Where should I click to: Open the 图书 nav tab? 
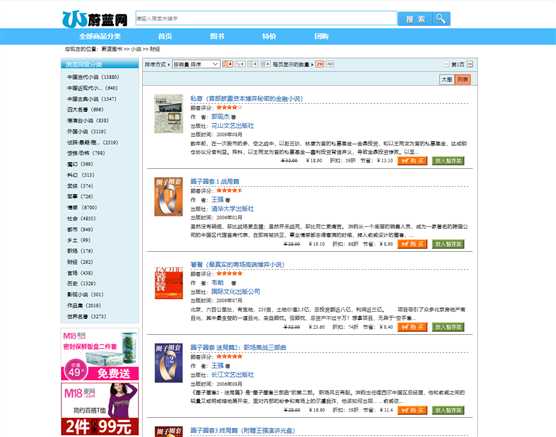pos(217,36)
